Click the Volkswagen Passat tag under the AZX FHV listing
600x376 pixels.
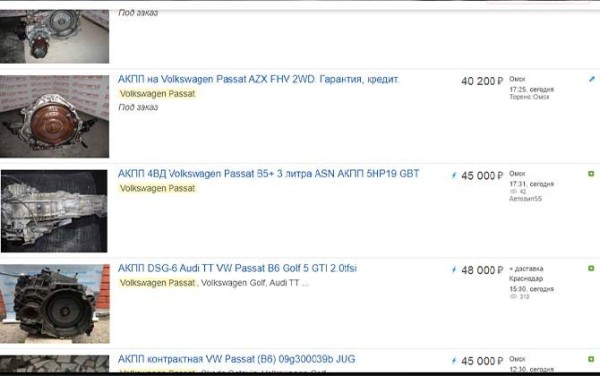[157, 94]
